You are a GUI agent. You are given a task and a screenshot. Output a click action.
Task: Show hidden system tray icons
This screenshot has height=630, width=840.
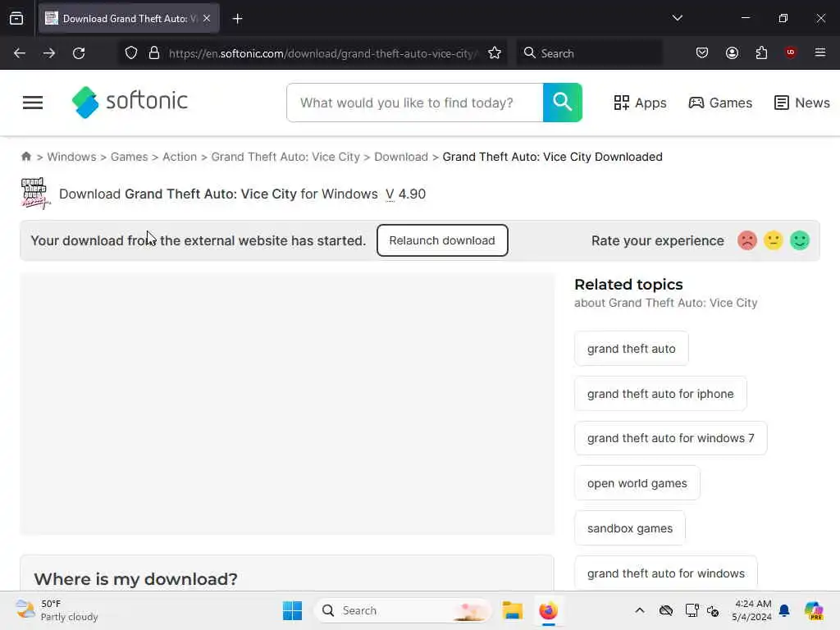640,610
